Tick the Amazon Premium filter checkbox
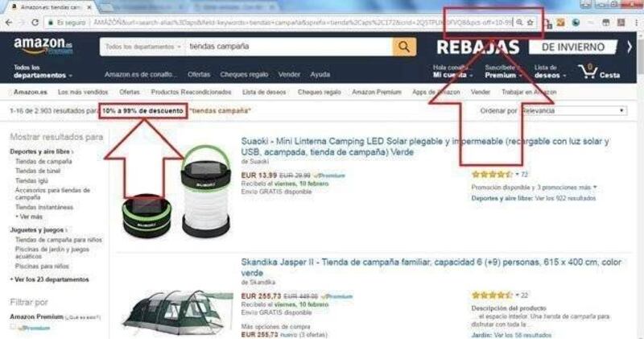 (x=13, y=327)
